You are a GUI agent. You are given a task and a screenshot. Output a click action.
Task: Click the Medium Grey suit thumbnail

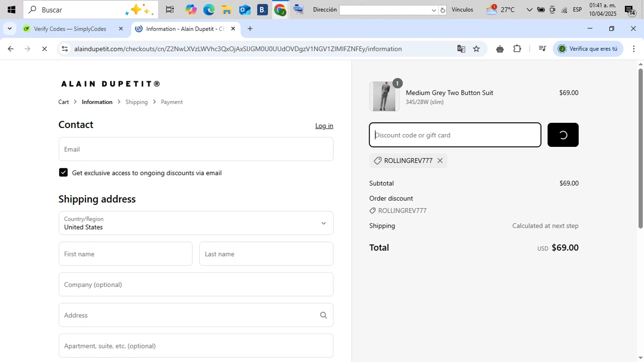[384, 97]
